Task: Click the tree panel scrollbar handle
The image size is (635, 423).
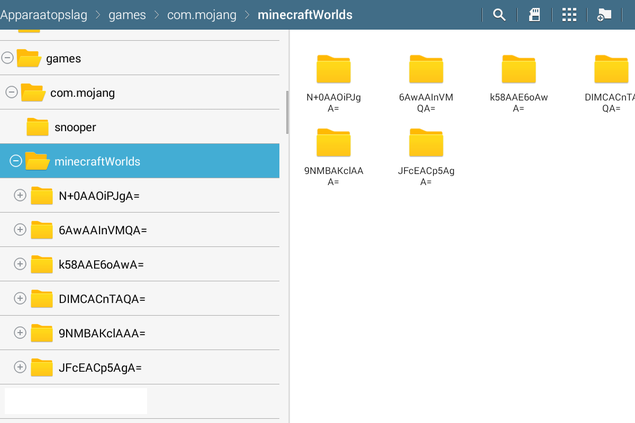Action: pyautogui.click(x=287, y=112)
